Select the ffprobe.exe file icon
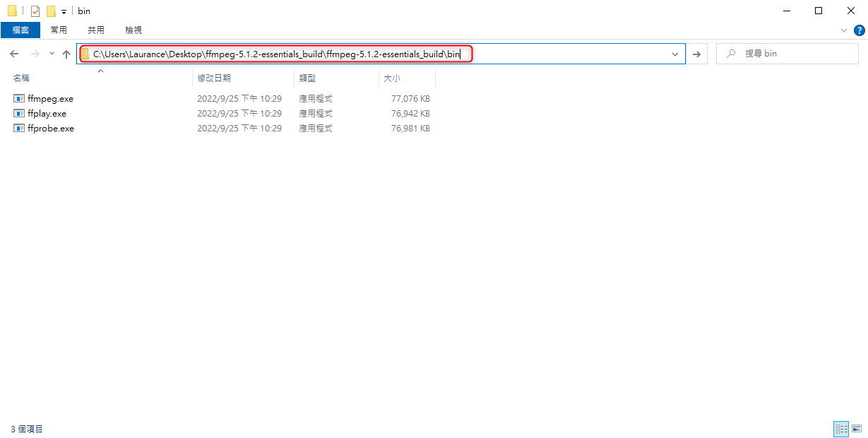 (x=19, y=129)
